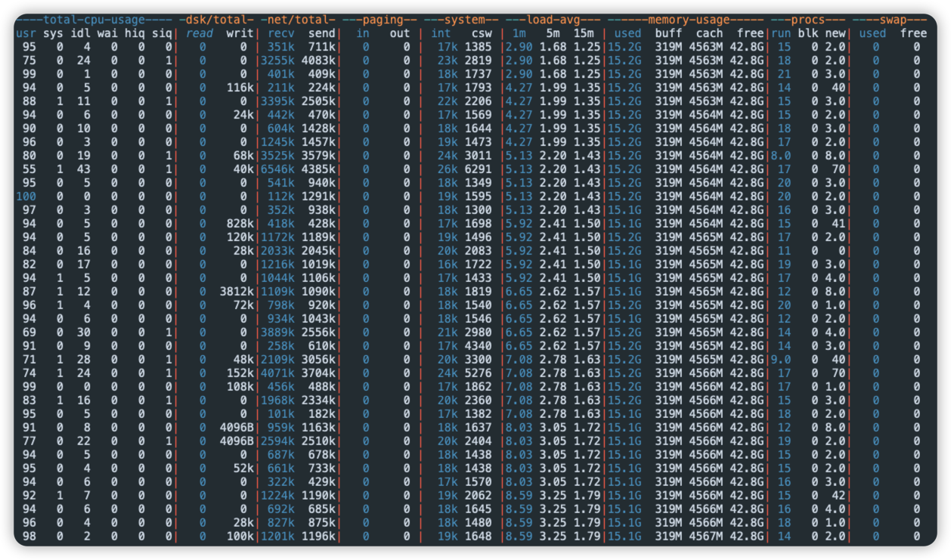Click the writ value 3812k
This screenshot has width=951, height=560.
[237, 292]
